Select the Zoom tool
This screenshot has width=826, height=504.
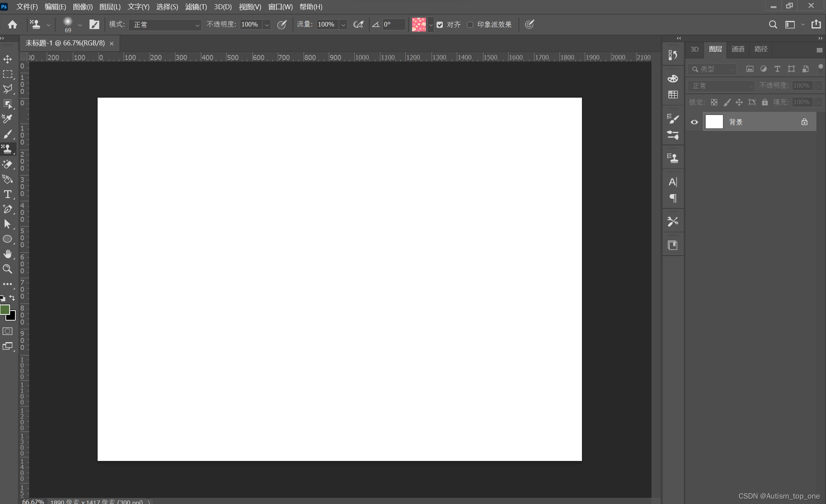[7, 269]
